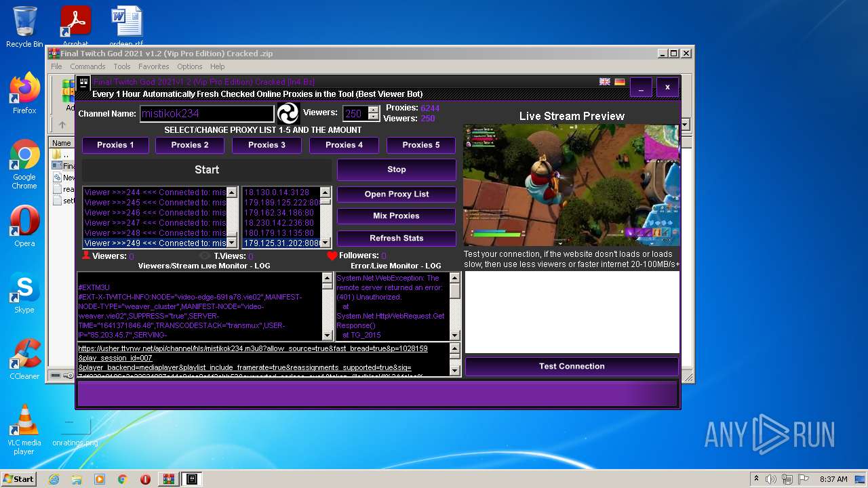Switch to Twitch God app in taskbar

point(192,479)
